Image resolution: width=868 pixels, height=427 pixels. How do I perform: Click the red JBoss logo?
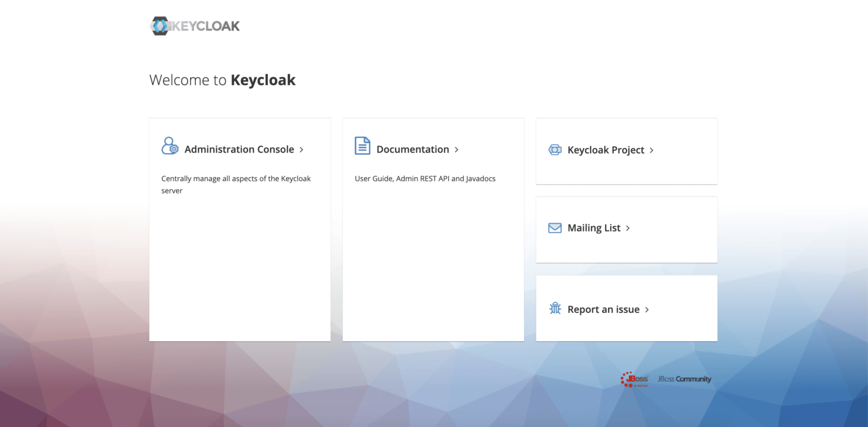634,379
